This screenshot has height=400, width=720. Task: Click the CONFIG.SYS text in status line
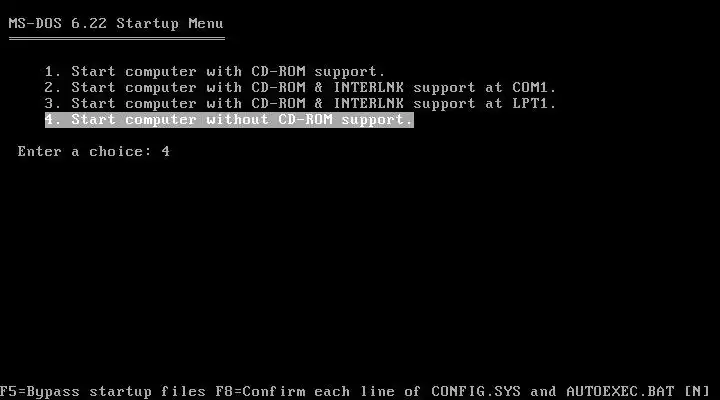click(x=476, y=392)
